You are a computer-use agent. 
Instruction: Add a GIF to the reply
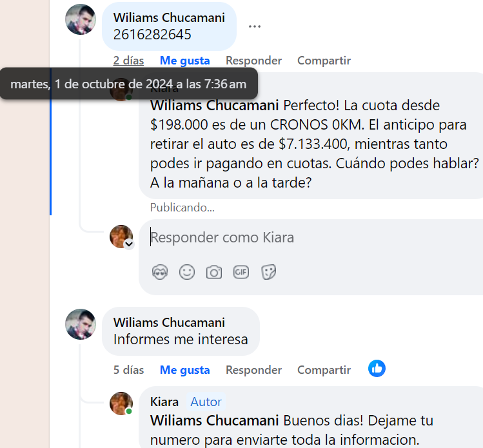pos(241,272)
